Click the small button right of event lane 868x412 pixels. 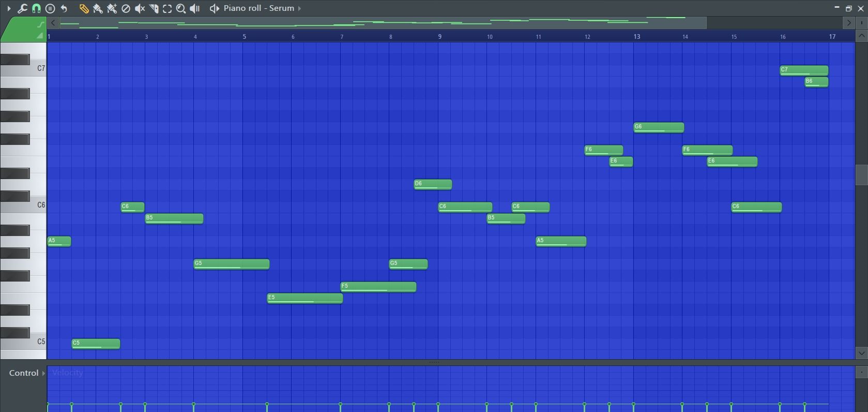click(x=861, y=372)
